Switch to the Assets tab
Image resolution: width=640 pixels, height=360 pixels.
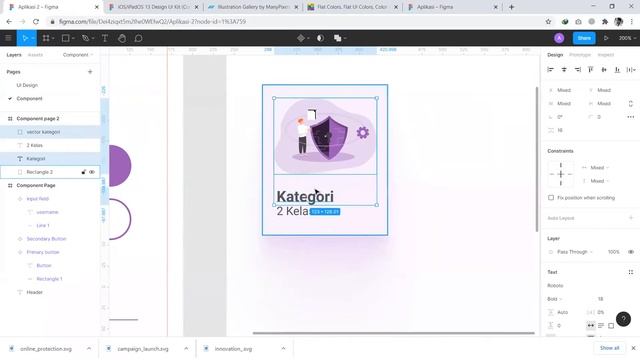click(x=35, y=55)
